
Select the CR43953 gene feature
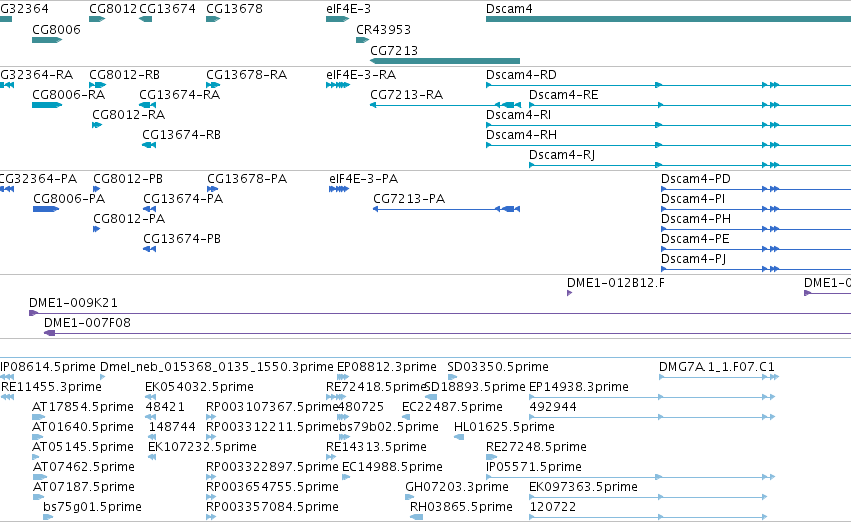pyautogui.click(x=363, y=40)
